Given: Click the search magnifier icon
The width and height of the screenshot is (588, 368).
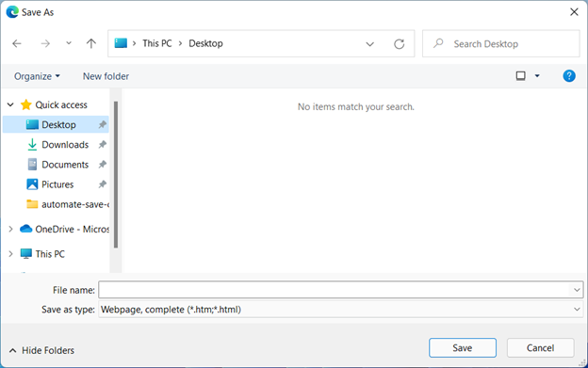Looking at the screenshot, I should tap(438, 43).
